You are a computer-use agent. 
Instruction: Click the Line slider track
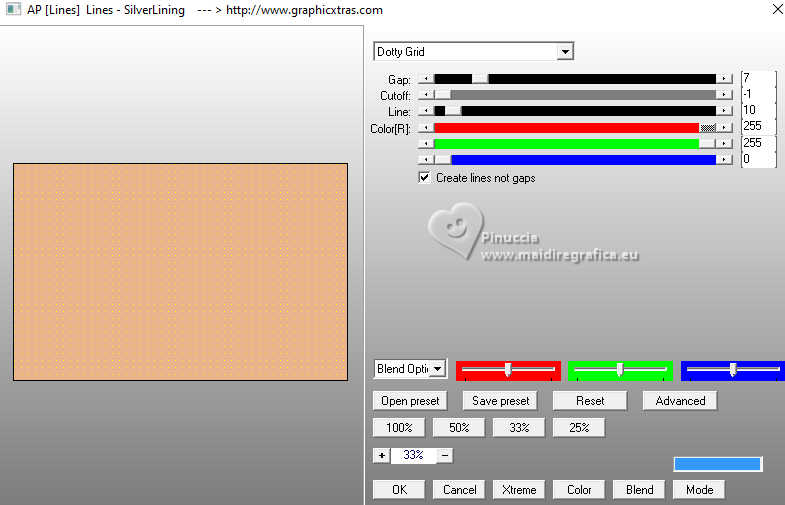(575, 111)
